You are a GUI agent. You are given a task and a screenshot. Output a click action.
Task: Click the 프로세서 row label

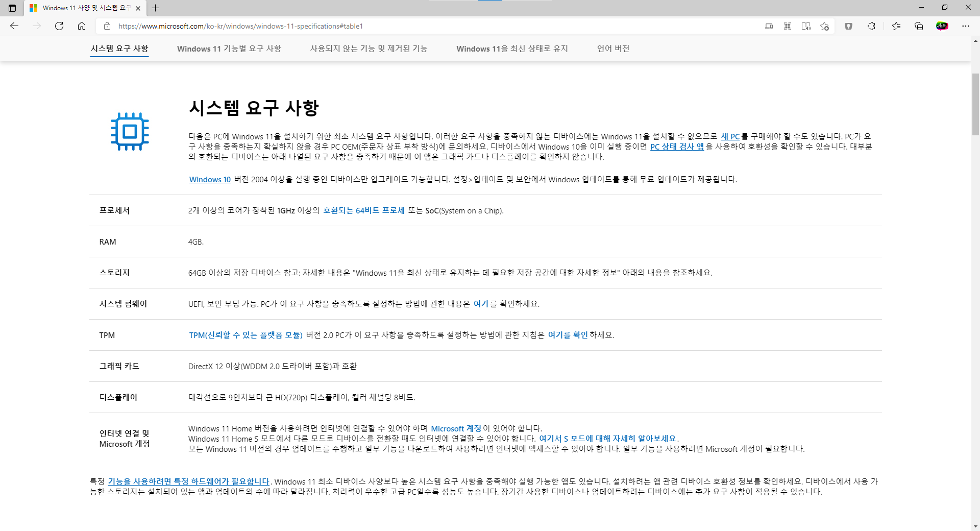tap(114, 210)
